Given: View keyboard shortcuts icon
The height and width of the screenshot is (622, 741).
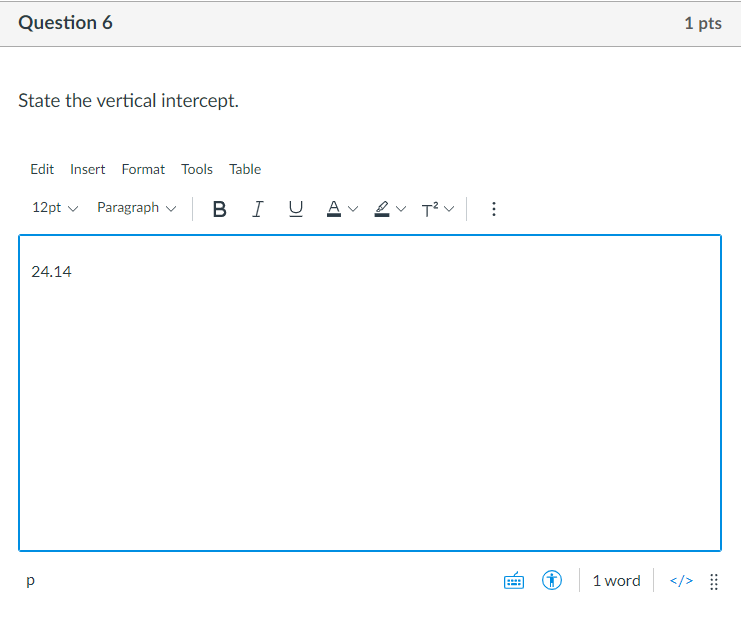Looking at the screenshot, I should point(514,580).
